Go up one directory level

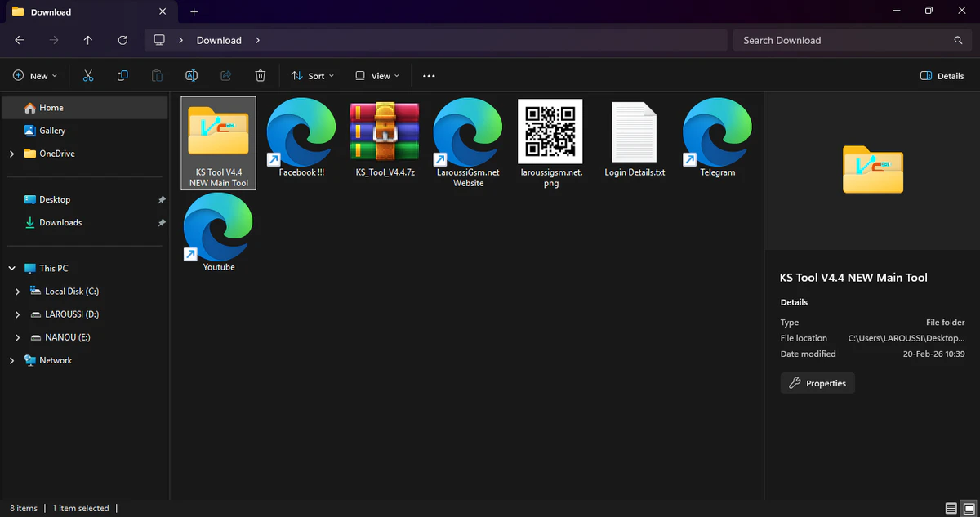point(88,40)
